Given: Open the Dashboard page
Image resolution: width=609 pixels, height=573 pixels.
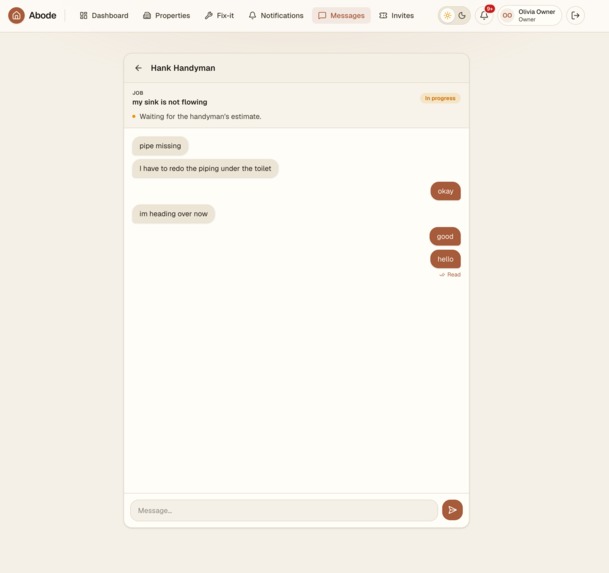Looking at the screenshot, I should 104,16.
